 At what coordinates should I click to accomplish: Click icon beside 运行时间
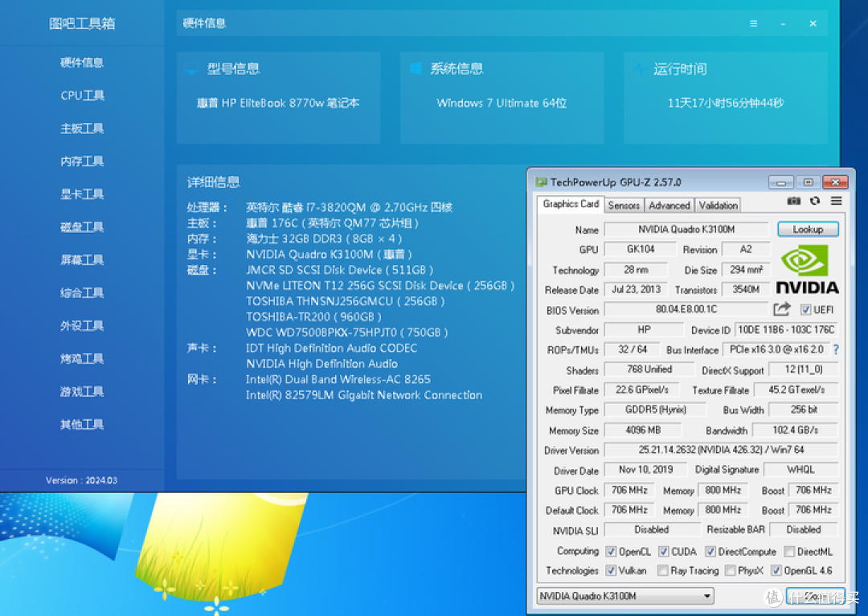tap(640, 68)
